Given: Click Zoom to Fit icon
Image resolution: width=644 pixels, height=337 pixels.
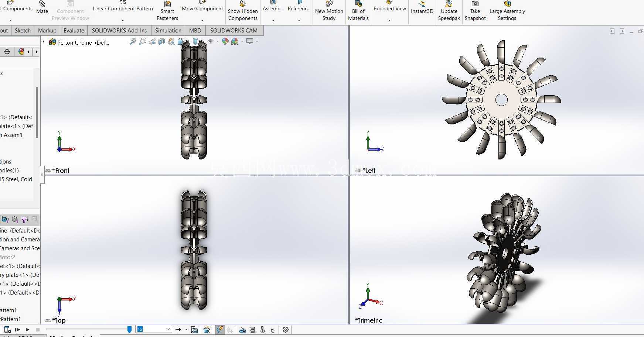Looking at the screenshot, I should coord(133,42).
